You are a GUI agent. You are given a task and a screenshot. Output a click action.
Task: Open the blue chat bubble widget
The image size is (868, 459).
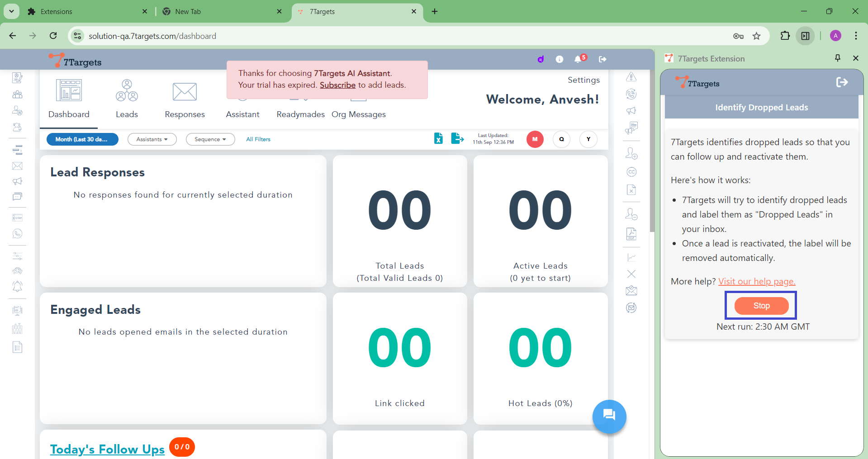(609, 416)
